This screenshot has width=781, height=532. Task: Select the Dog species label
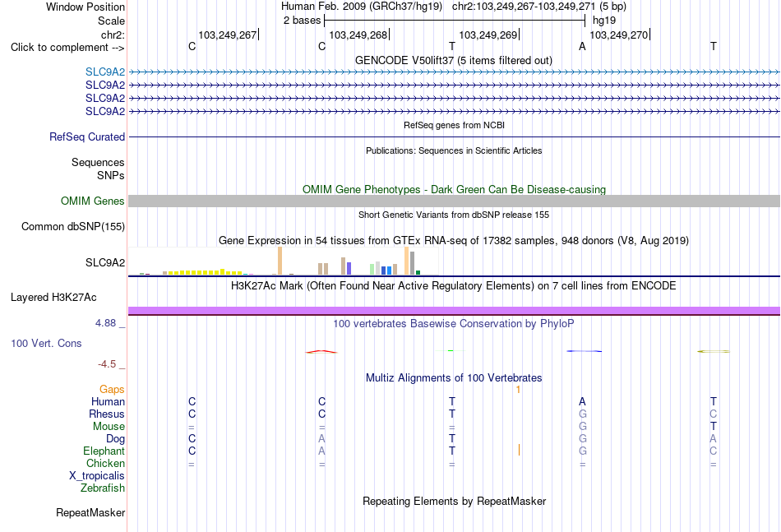[x=115, y=439]
